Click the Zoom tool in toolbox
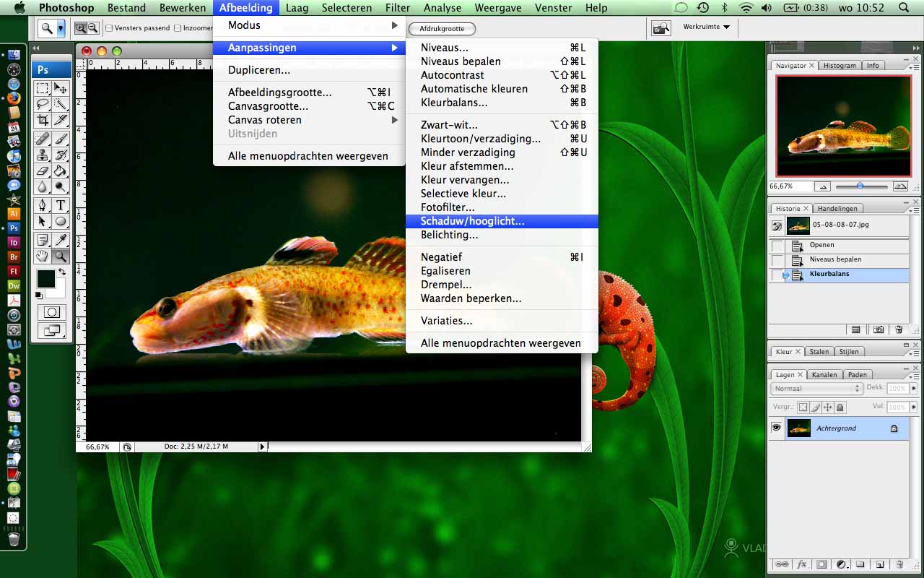924x578 pixels. pos(61,256)
